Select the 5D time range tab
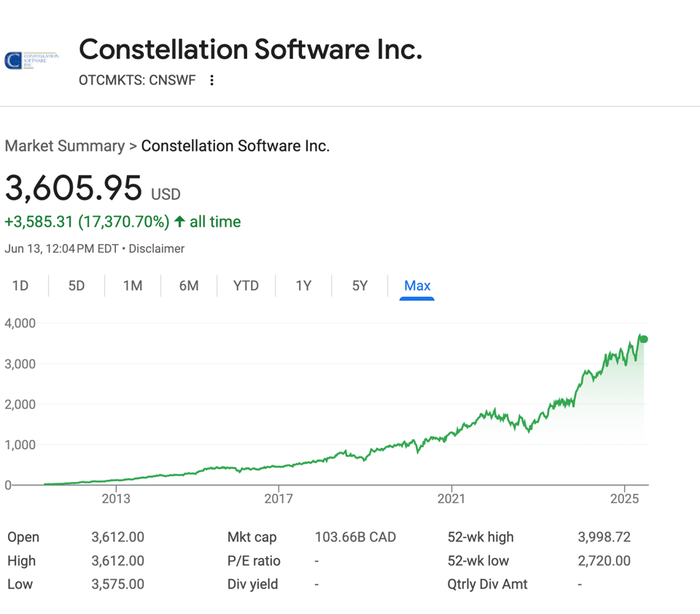The width and height of the screenshot is (700, 614). tap(77, 286)
